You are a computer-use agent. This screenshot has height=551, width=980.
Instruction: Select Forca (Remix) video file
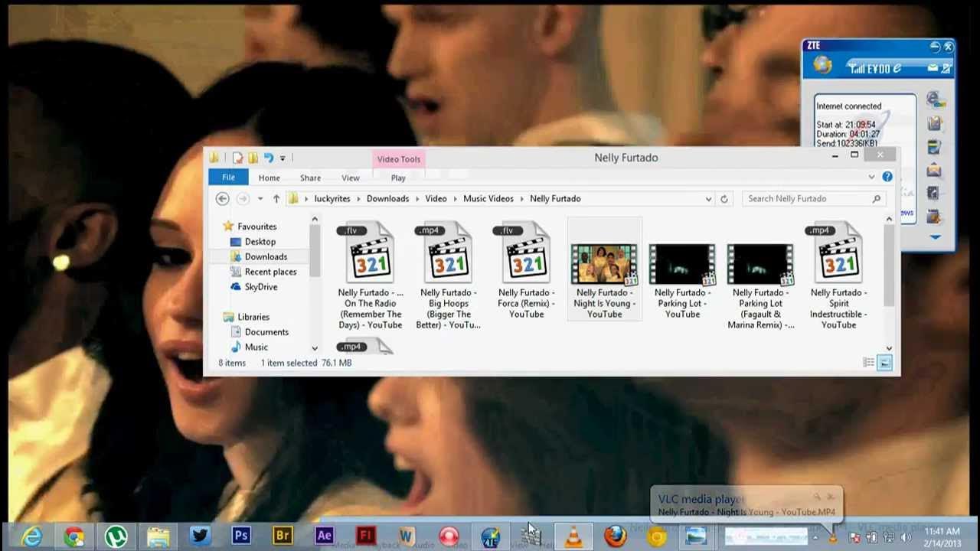(x=527, y=271)
